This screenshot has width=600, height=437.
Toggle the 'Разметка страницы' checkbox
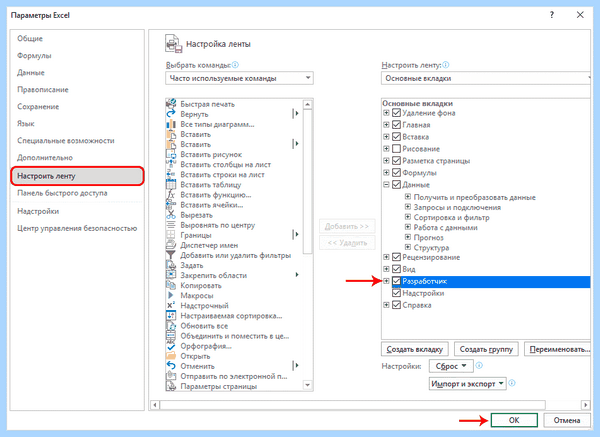click(396, 161)
